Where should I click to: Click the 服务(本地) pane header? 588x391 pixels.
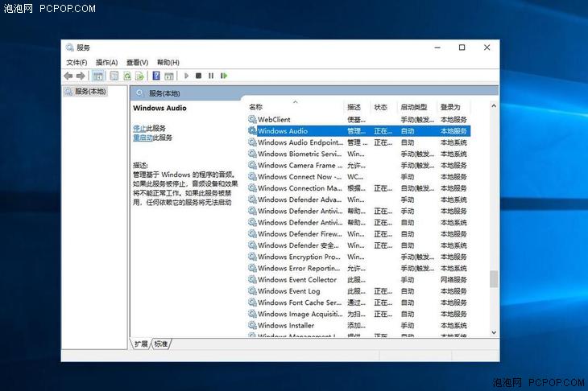click(164, 93)
